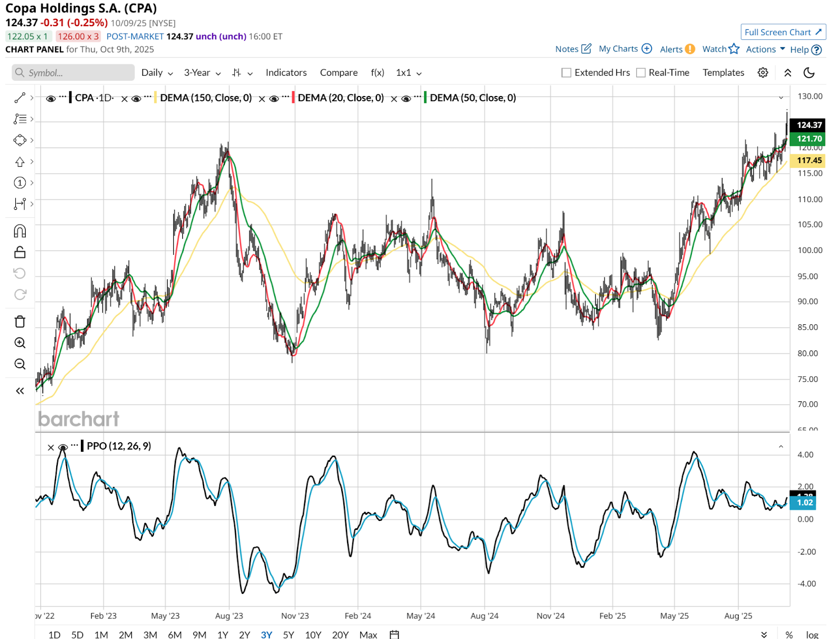Open the Actions dropdown menu
This screenshot has width=840, height=639.
point(765,49)
